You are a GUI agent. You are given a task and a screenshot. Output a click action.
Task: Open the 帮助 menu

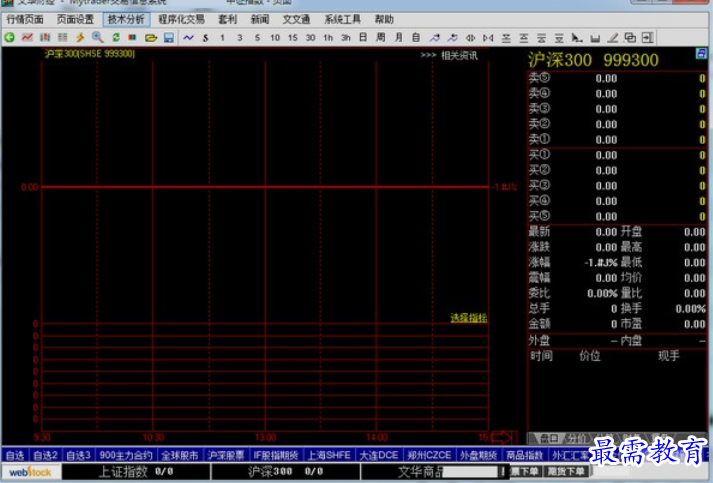[x=384, y=20]
